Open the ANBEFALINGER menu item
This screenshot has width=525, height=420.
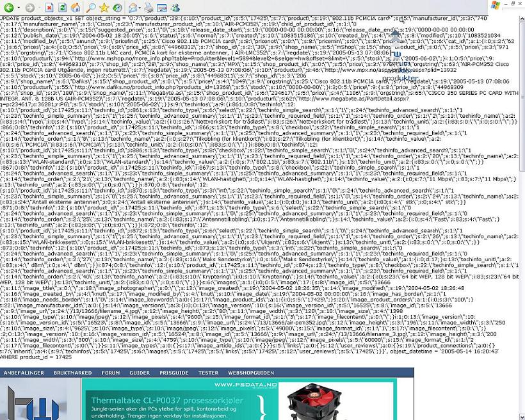click(24, 373)
